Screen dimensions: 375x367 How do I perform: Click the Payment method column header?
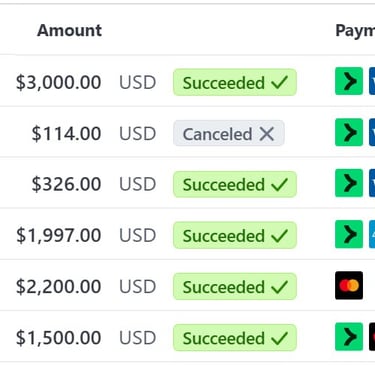click(x=355, y=31)
